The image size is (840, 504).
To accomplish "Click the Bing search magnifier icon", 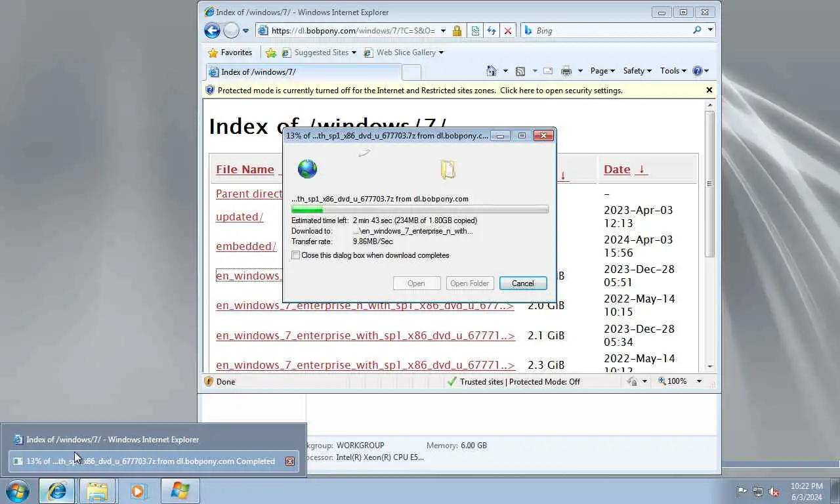I will pos(697,30).
